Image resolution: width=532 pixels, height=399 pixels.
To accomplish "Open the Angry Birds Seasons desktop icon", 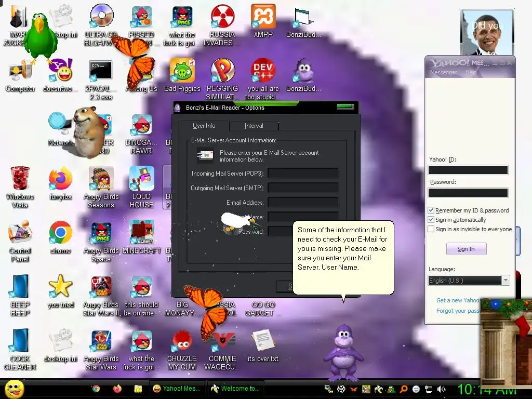I will 101,187.
